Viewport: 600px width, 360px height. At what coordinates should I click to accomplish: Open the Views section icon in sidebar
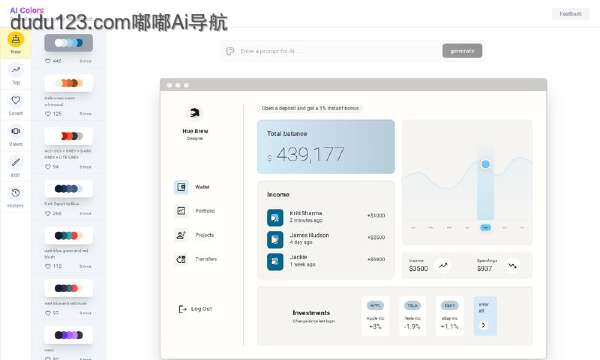point(16,131)
